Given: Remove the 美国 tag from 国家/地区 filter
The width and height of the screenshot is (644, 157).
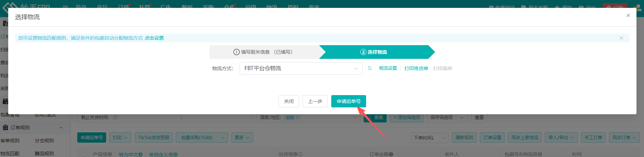Looking at the screenshot, I should point(297,117).
